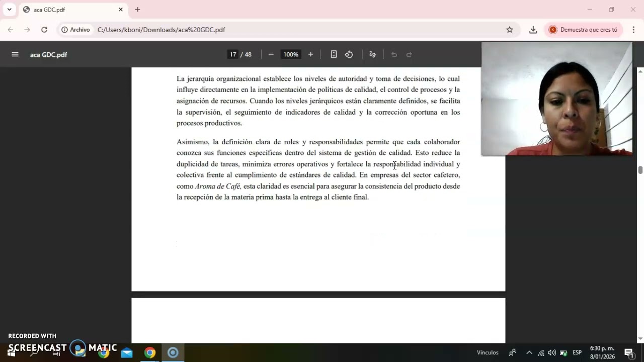Open the clock showing 6:30 p. m.

pos(602,352)
